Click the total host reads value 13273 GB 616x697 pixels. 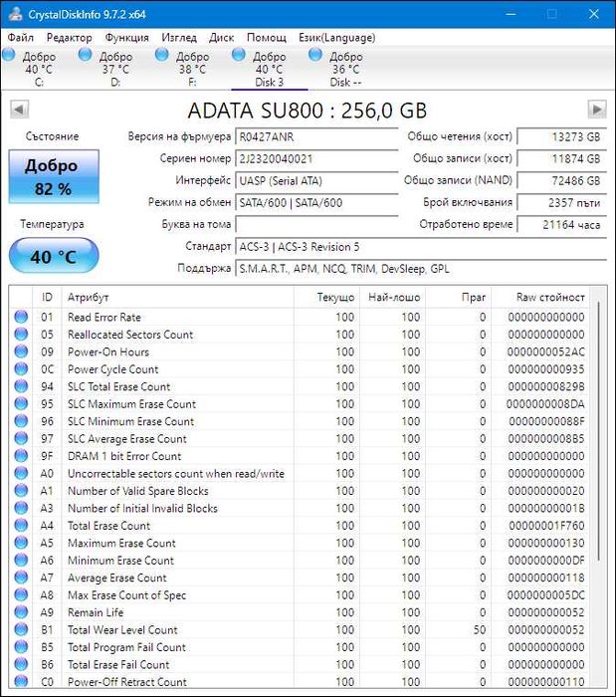pos(561,137)
